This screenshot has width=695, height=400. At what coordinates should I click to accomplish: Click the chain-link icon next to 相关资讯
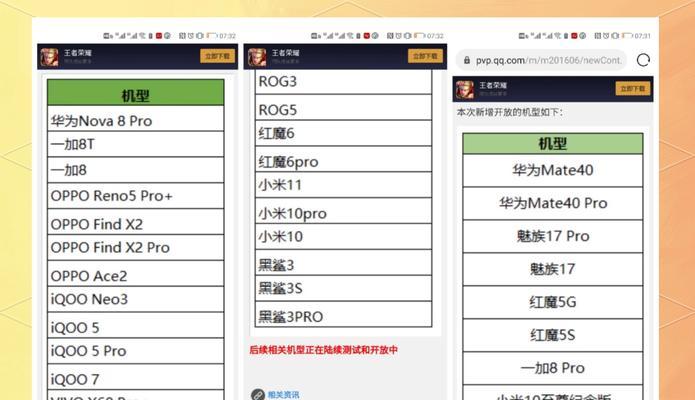[258, 394]
